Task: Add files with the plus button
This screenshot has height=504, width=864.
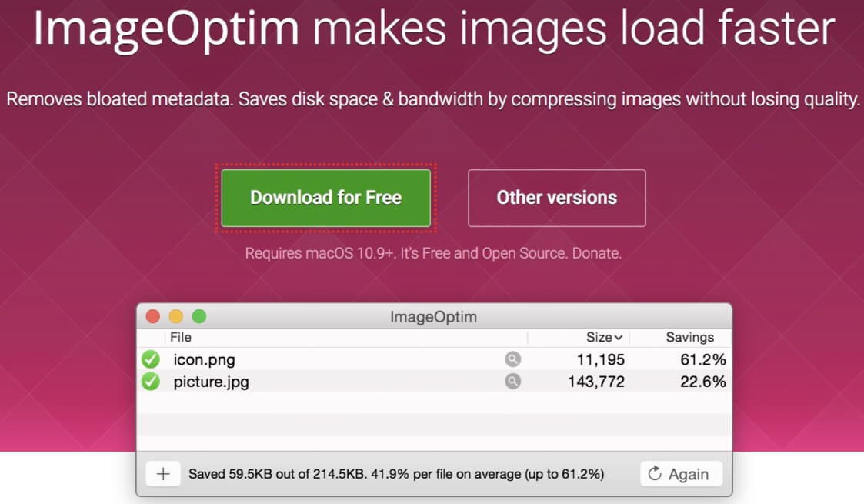Action: point(163,474)
